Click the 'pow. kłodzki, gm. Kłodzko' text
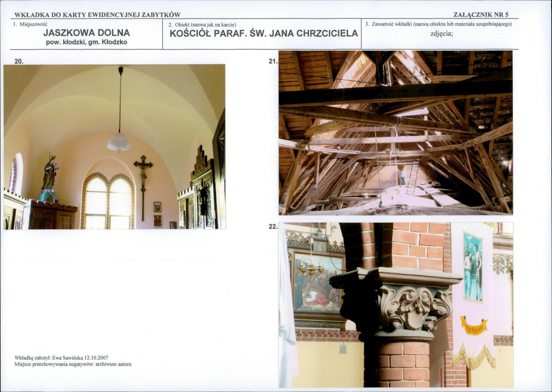This screenshot has height=392, width=552. [x=87, y=42]
